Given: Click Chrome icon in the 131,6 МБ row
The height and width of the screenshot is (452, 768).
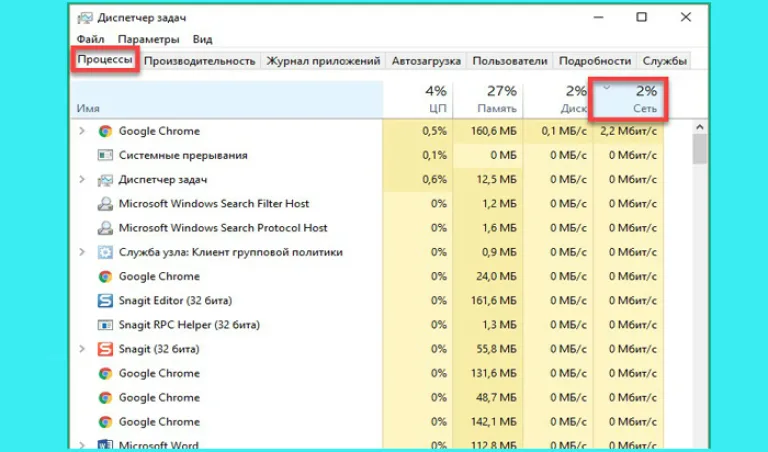Looking at the screenshot, I should (105, 374).
